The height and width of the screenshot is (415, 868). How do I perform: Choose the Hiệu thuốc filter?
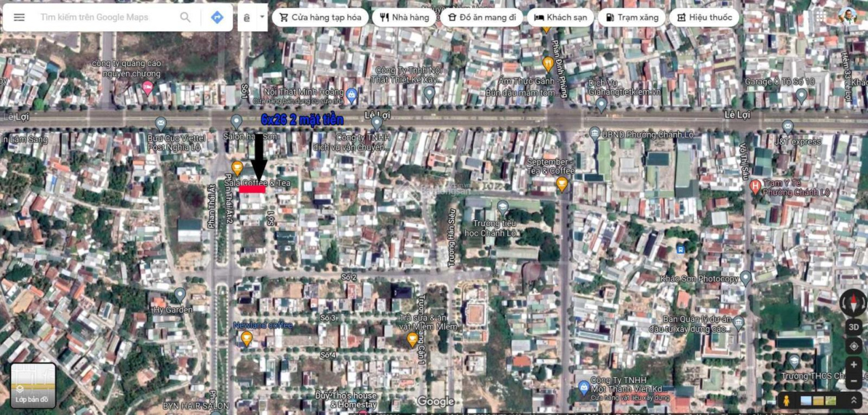pyautogui.click(x=704, y=17)
